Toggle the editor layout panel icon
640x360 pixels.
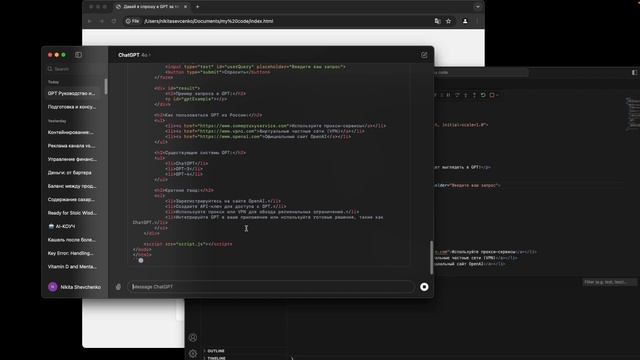(x=635, y=73)
